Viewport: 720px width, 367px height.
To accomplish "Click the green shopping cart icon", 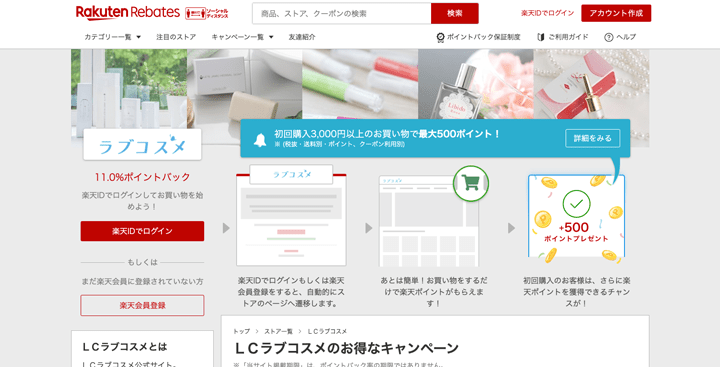I will (x=471, y=183).
